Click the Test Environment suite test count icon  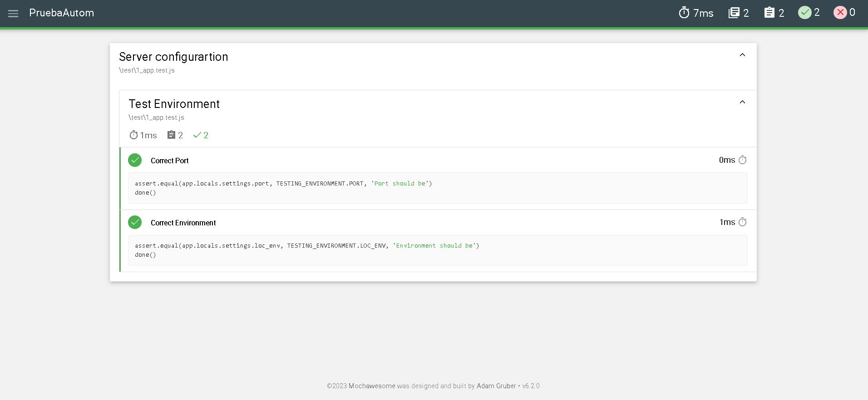171,135
